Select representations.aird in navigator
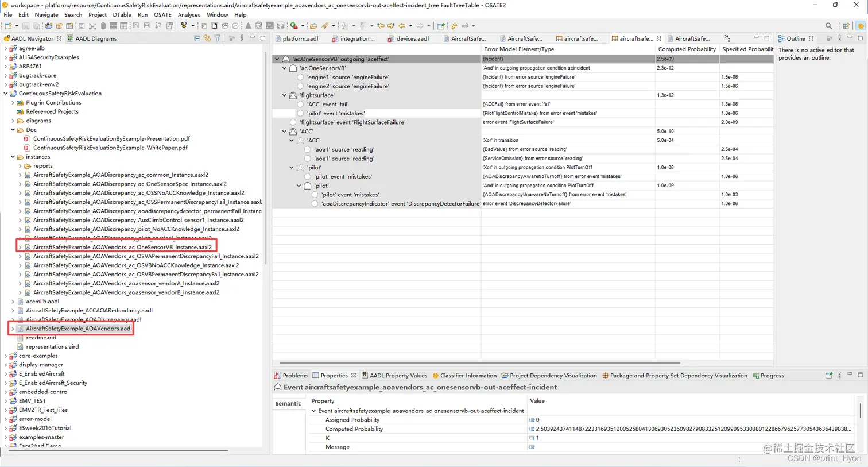Image resolution: width=868 pixels, height=467 pixels. click(52, 347)
